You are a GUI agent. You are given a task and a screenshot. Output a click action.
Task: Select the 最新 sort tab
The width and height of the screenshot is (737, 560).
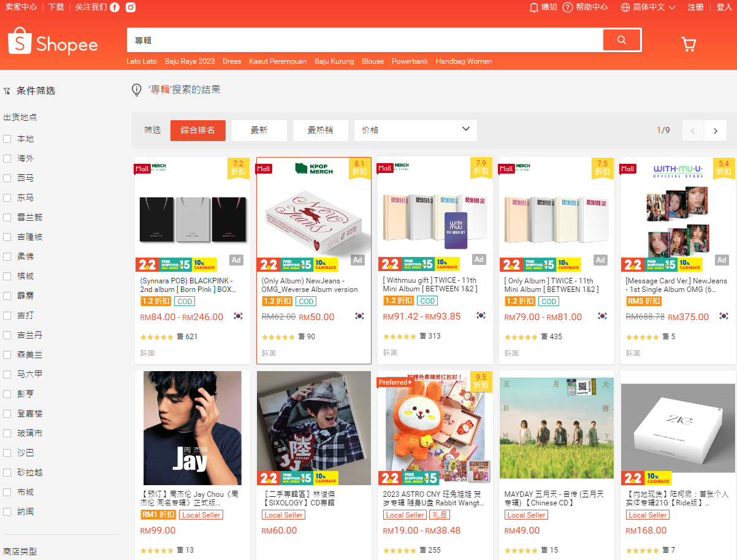[x=259, y=131]
